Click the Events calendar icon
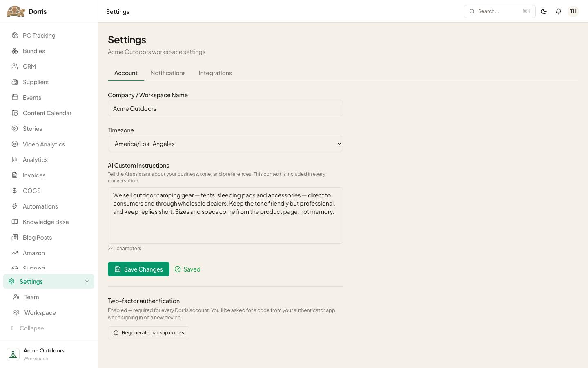This screenshot has height=368, width=588. [x=15, y=98]
